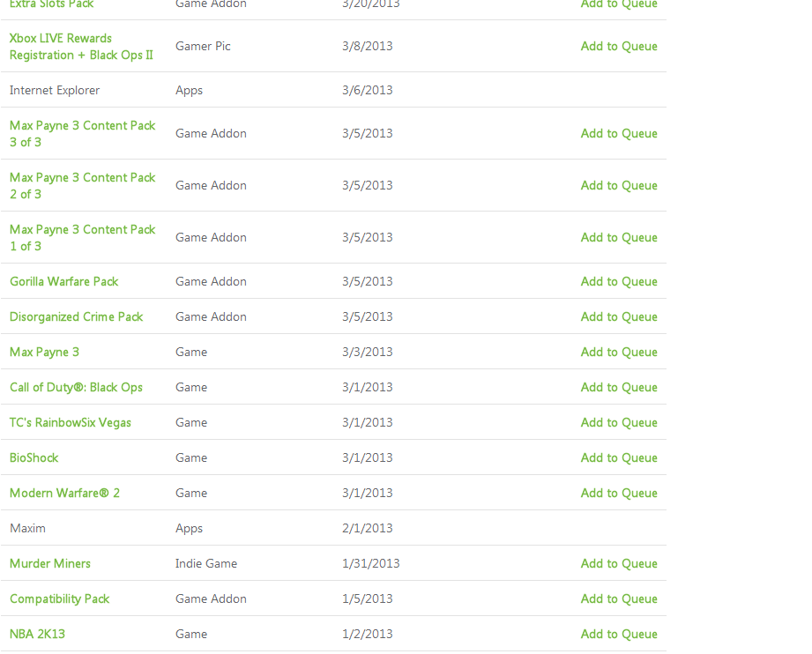Click TC's RainbowSix Vegas link
The image size is (812, 654).
71,422
